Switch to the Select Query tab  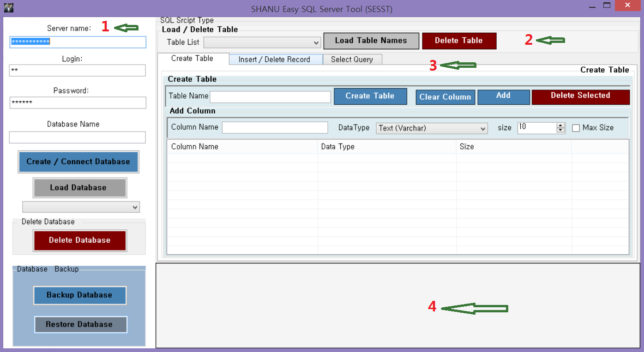click(x=352, y=60)
